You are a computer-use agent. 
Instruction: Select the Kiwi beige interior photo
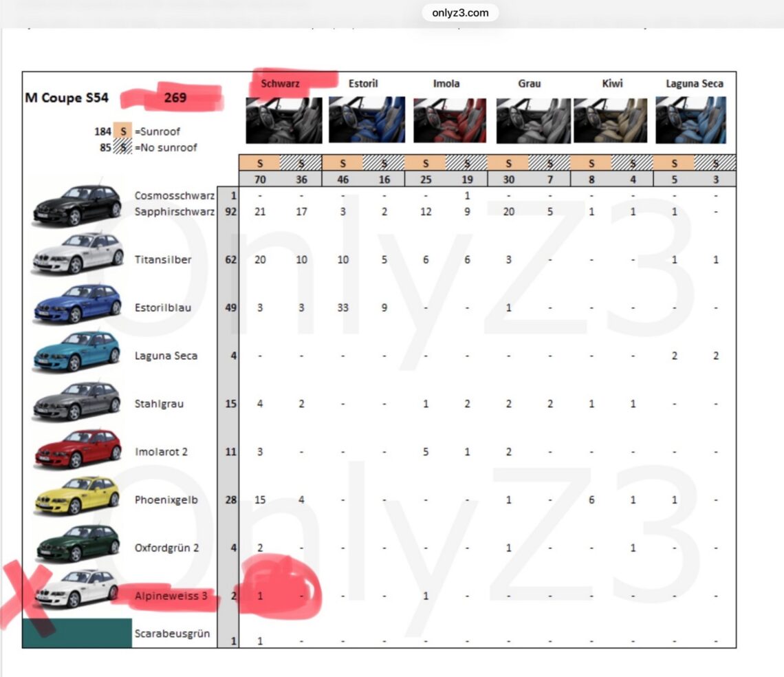pos(611,120)
